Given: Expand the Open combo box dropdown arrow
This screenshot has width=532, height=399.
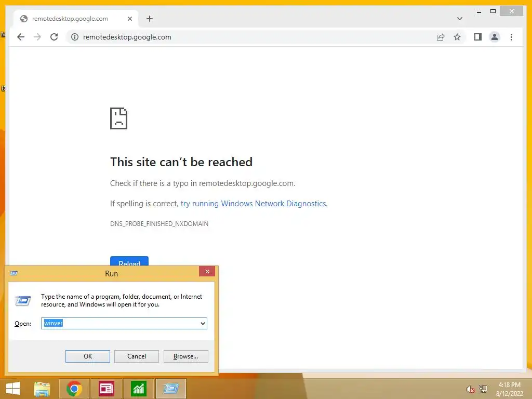Looking at the screenshot, I should coord(203,323).
